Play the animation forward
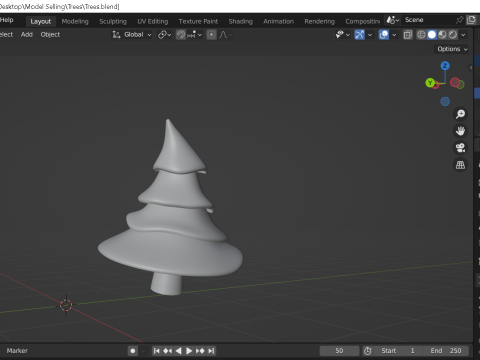 [x=189, y=351]
